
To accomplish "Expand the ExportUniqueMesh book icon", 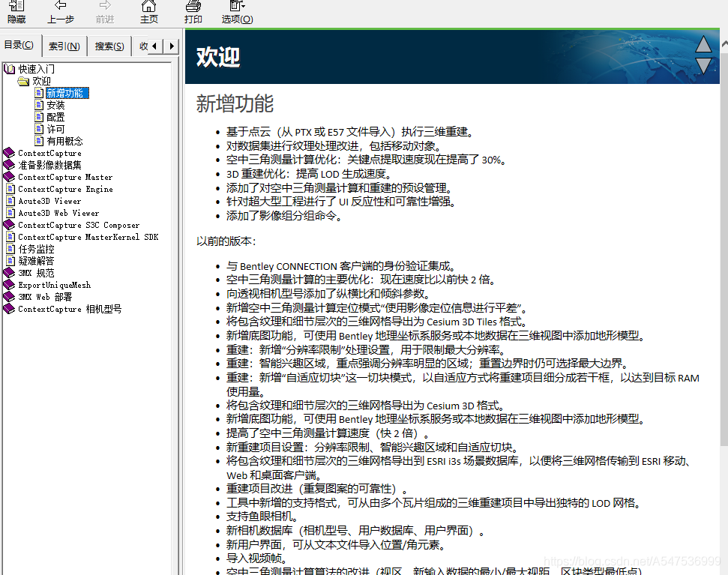I will click(9, 285).
